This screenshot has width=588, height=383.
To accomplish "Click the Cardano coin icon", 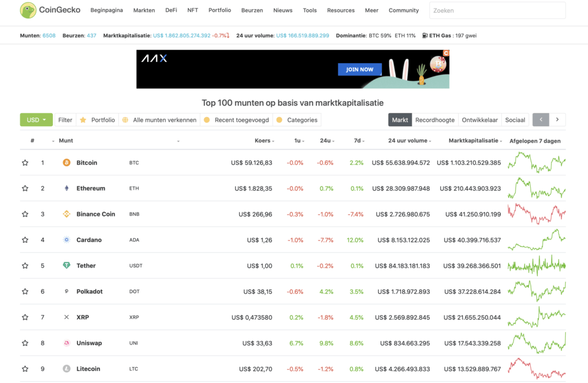I will [66, 240].
